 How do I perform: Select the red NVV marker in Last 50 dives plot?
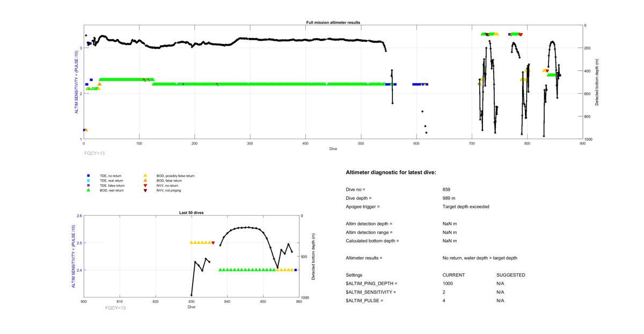(213, 243)
